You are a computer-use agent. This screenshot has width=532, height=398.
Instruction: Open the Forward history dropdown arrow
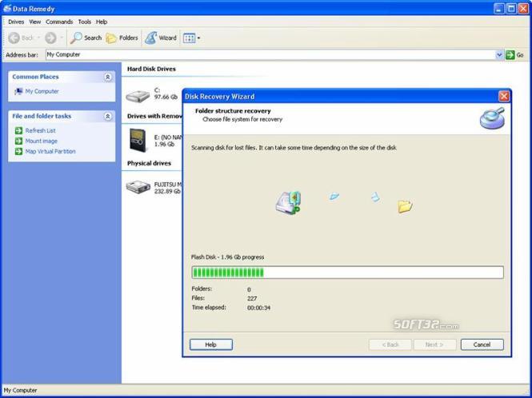click(62, 38)
